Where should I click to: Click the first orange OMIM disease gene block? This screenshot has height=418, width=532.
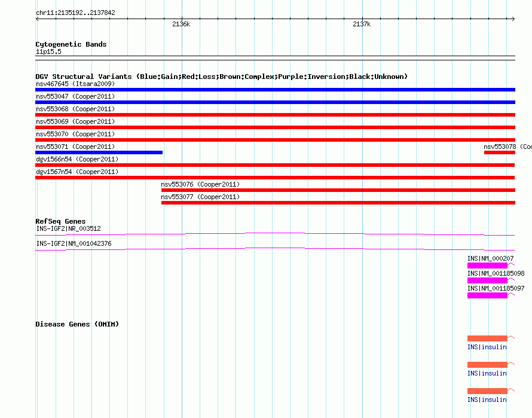coord(487,338)
